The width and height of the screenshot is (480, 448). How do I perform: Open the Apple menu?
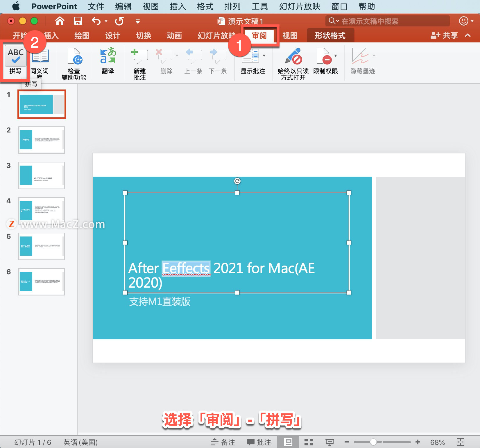pyautogui.click(x=16, y=6)
